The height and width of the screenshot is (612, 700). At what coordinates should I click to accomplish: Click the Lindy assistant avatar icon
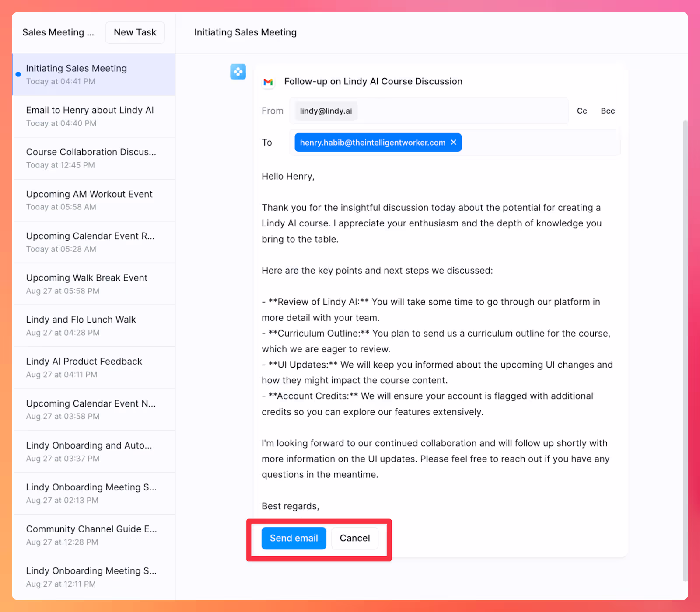point(238,72)
